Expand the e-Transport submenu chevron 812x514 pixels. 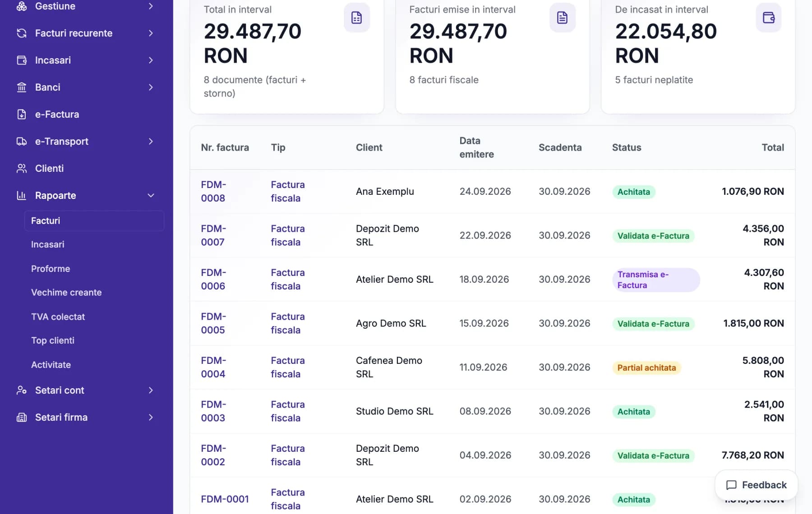pyautogui.click(x=151, y=141)
